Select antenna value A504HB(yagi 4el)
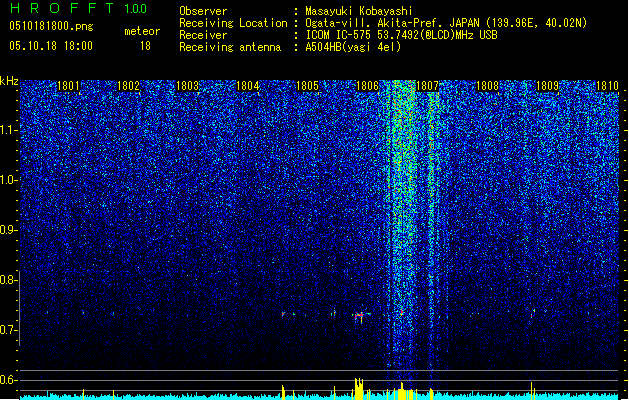The width and height of the screenshot is (629, 400). (353, 47)
